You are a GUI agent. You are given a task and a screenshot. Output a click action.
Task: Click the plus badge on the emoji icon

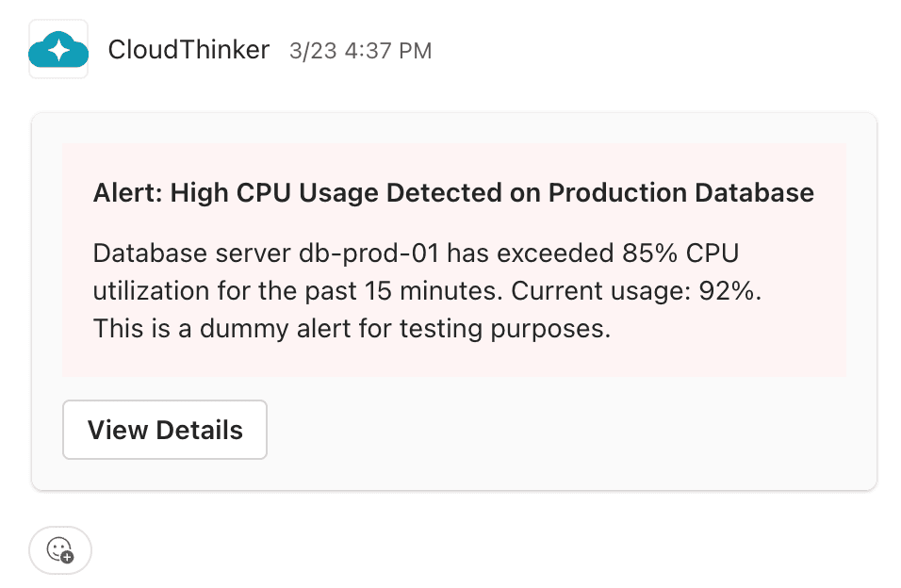point(67,558)
